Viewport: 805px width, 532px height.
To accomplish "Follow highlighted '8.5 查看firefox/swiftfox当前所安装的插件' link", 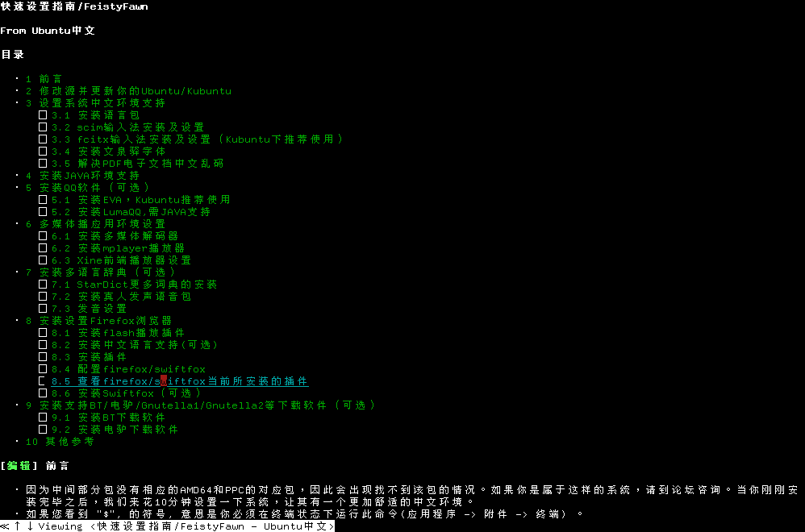I will point(180,381).
